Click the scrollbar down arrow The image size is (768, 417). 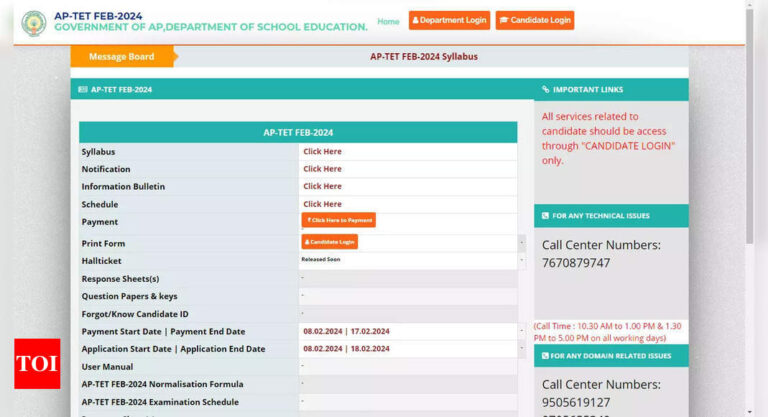pyautogui.click(x=749, y=412)
